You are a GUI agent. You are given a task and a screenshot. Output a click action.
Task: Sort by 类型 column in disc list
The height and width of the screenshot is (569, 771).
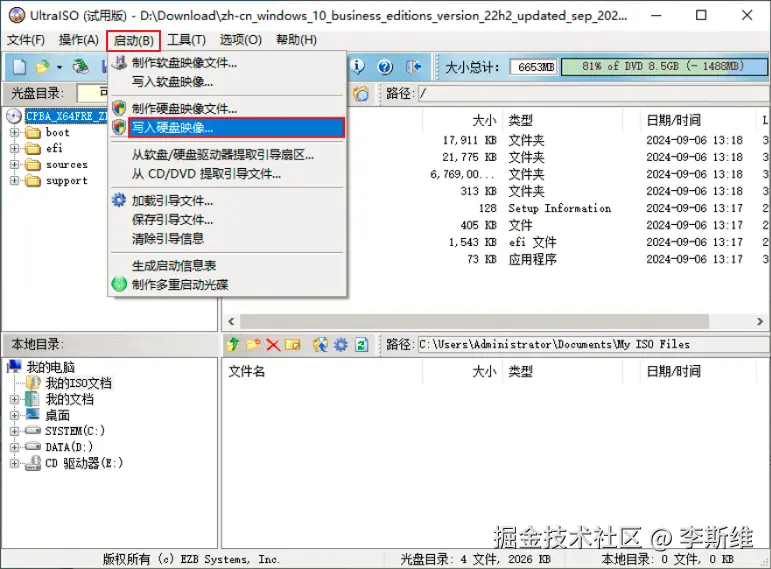click(563, 120)
